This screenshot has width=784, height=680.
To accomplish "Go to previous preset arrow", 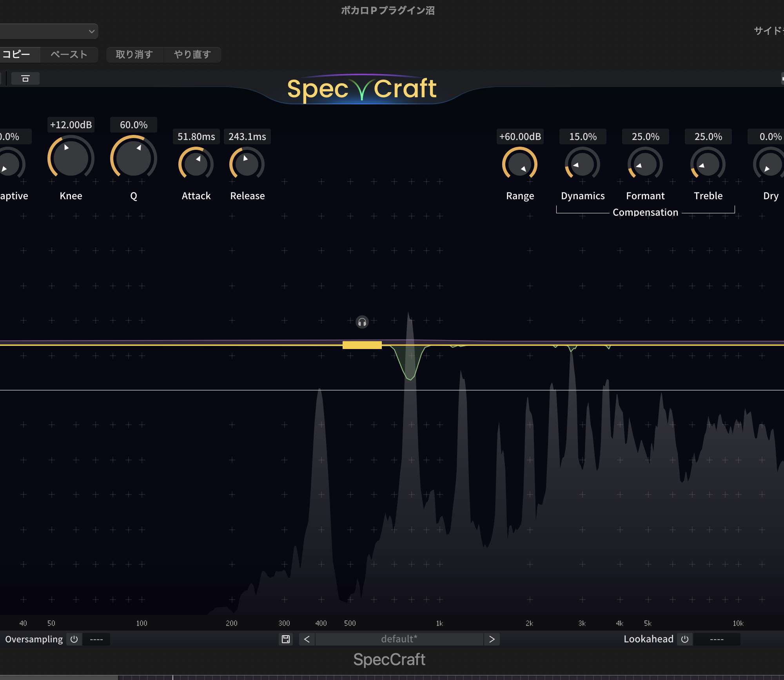I will click(307, 639).
